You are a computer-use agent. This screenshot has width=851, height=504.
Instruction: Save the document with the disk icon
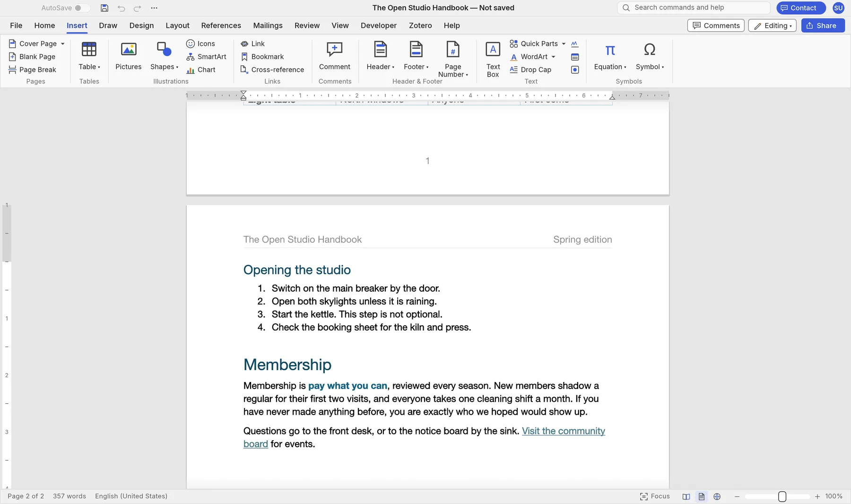tap(104, 8)
